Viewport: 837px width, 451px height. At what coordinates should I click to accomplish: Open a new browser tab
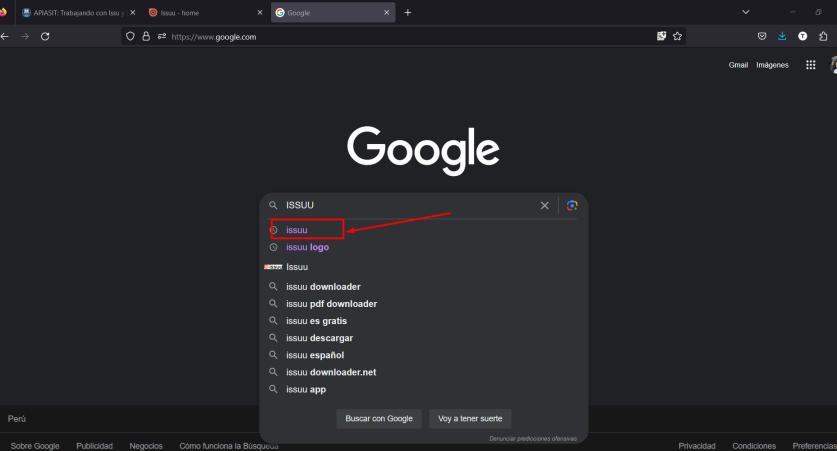pyautogui.click(x=408, y=12)
